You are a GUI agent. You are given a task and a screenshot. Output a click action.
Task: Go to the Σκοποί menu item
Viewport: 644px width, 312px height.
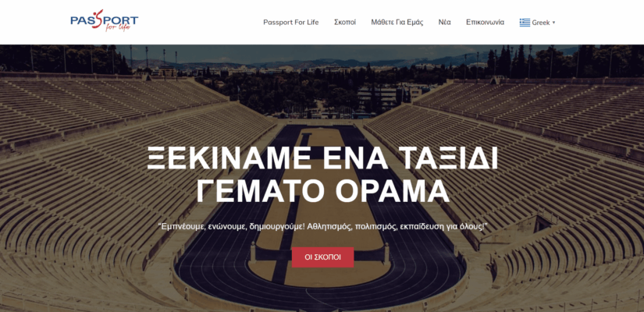[x=345, y=22]
